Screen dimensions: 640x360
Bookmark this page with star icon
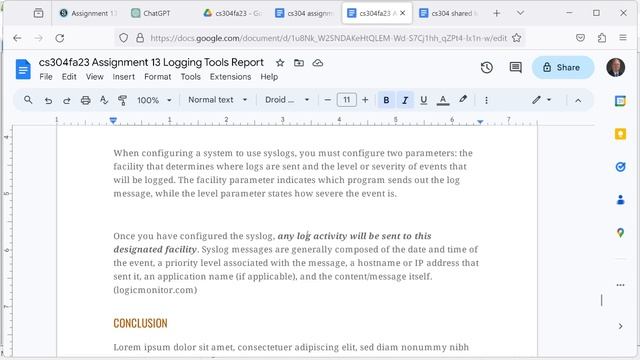pos(517,38)
